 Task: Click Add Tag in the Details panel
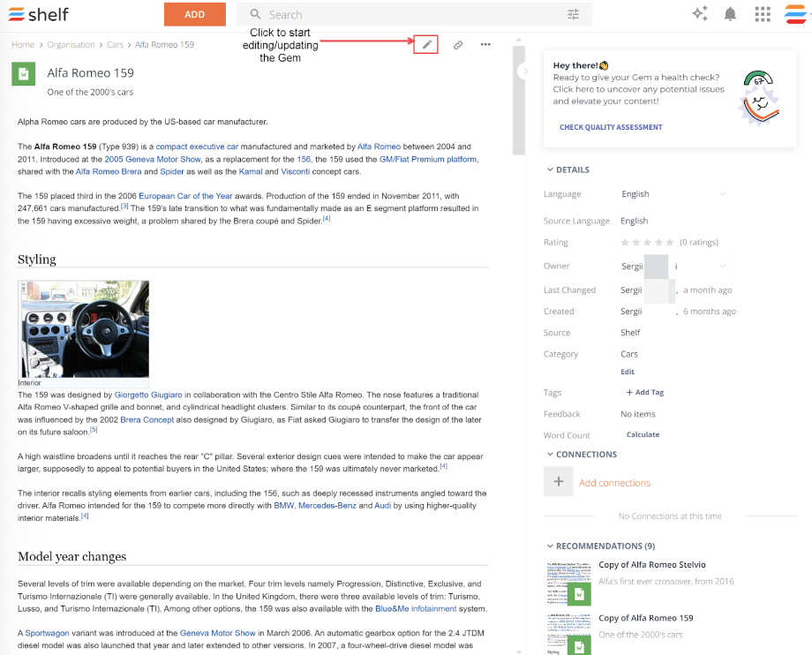(x=643, y=392)
